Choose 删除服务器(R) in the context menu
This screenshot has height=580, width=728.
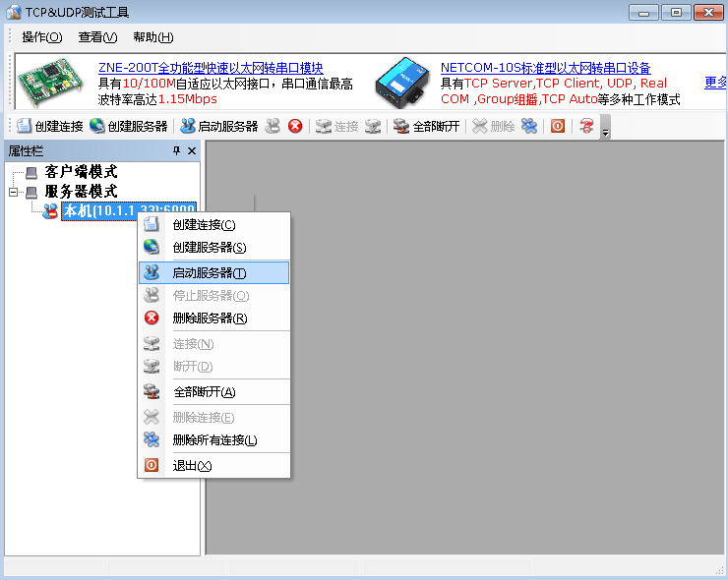click(x=213, y=319)
